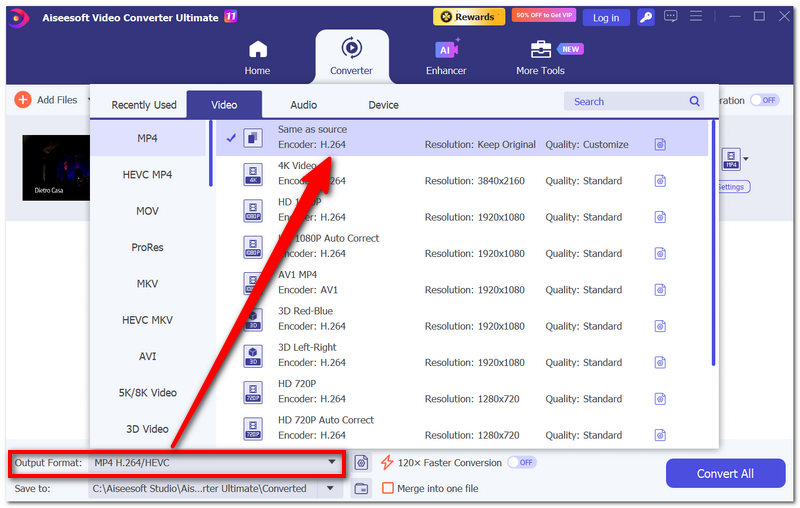
Task: Toggle the hardware acceleration OFF switch
Action: [x=764, y=100]
